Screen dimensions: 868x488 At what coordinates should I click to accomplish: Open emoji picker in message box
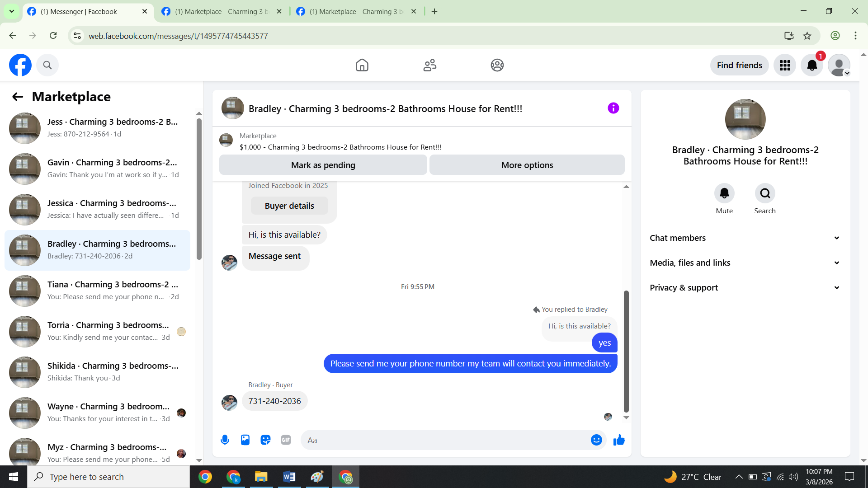(596, 440)
